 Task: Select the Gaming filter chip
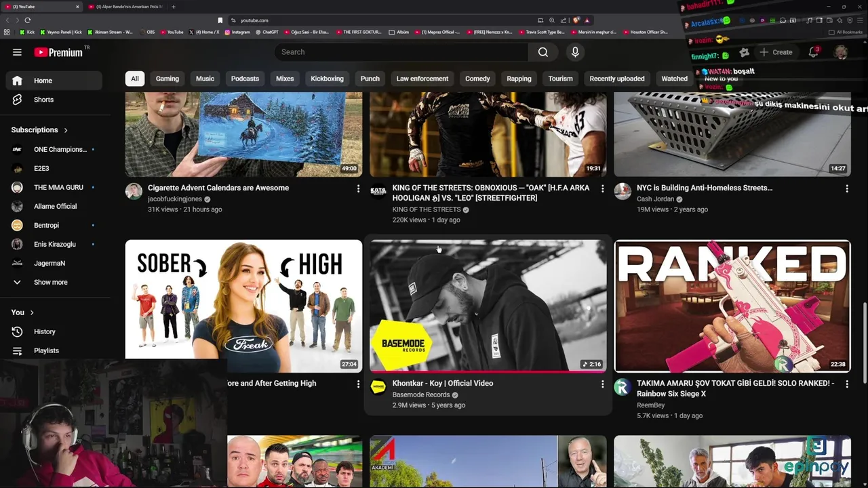point(167,79)
